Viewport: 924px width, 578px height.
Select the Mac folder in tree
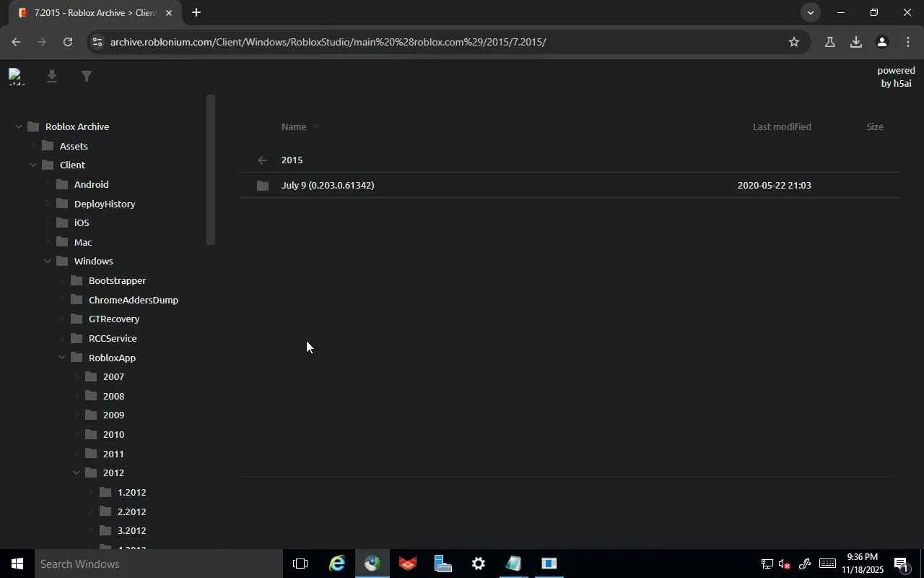[x=83, y=242]
